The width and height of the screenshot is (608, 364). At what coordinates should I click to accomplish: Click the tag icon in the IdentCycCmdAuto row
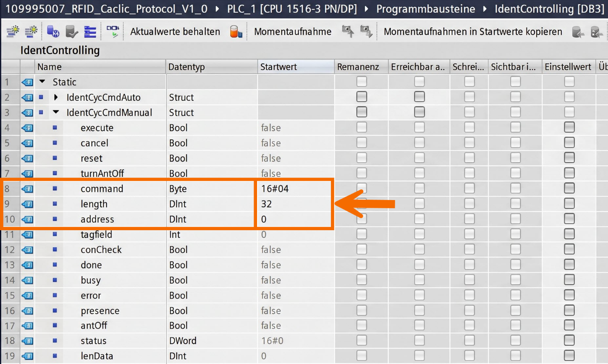28,97
